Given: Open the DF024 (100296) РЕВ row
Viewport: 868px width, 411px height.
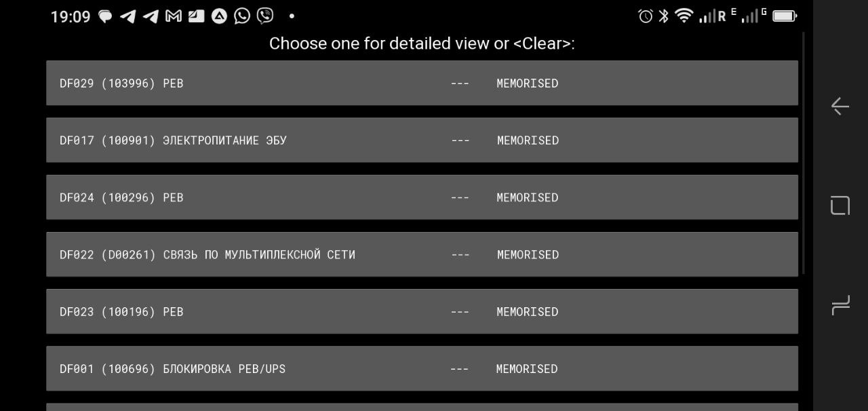Looking at the screenshot, I should coord(422,197).
